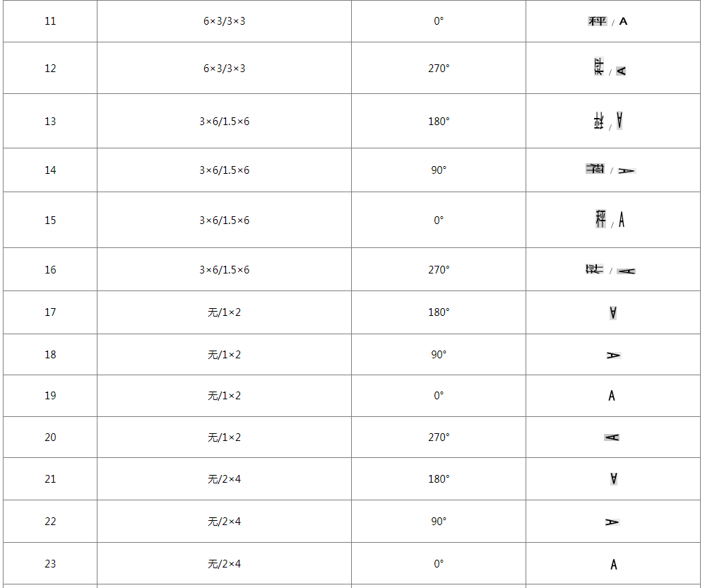
Task: Select the highlighted sideways A in row 20
Action: click(612, 437)
